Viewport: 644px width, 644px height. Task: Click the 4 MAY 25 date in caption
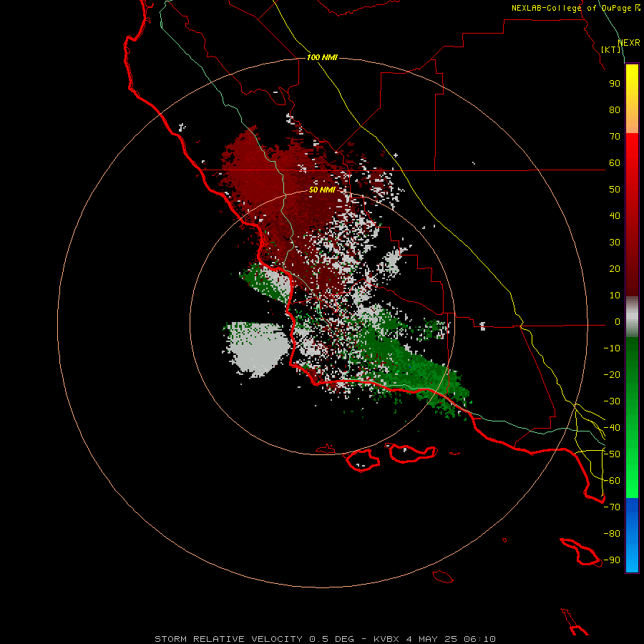pyautogui.click(x=431, y=639)
